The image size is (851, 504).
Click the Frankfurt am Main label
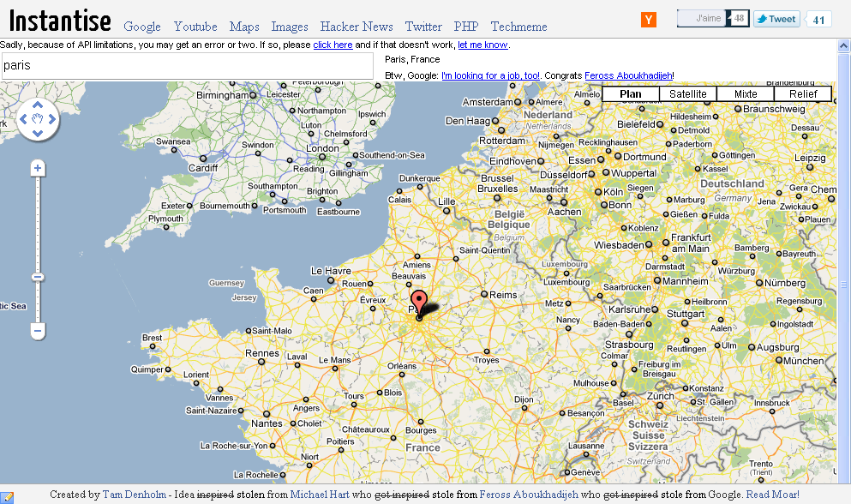[x=691, y=243]
